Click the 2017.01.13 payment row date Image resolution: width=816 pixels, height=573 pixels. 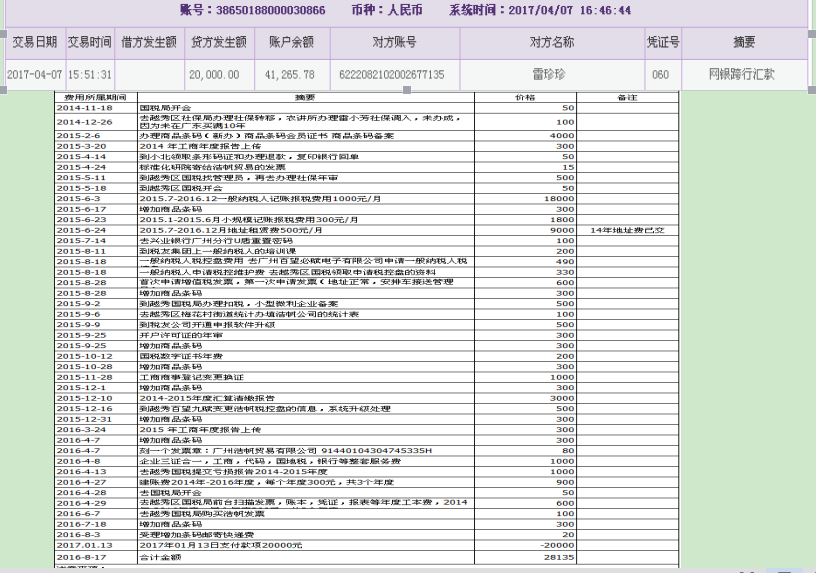coord(84,545)
